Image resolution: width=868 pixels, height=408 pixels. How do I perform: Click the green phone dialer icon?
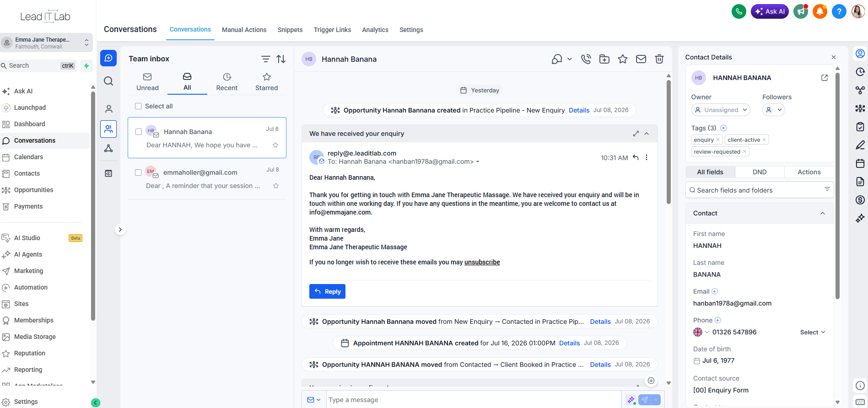(739, 11)
